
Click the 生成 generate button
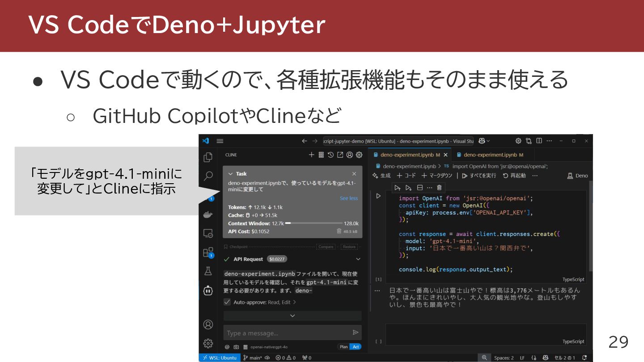381,176
